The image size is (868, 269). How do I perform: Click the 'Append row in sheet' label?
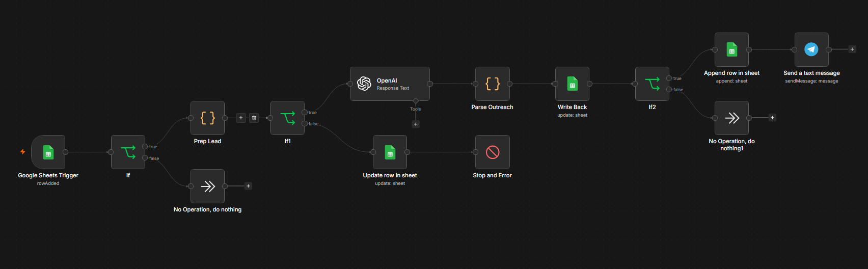[731, 73]
